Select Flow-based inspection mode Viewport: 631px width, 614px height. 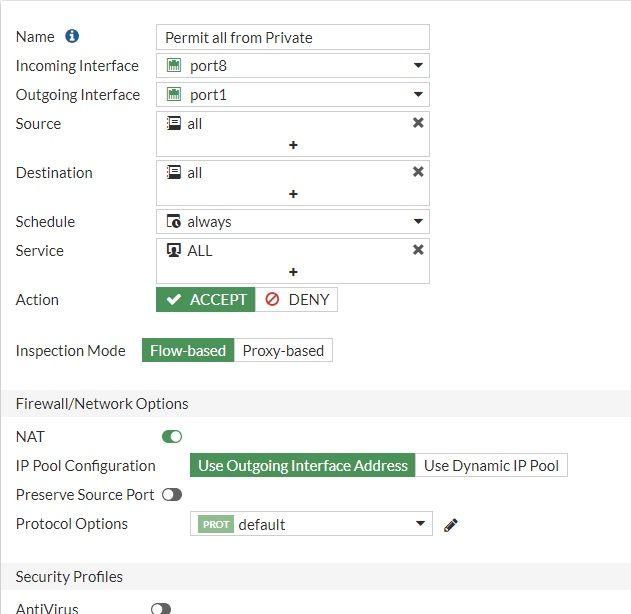click(x=188, y=351)
